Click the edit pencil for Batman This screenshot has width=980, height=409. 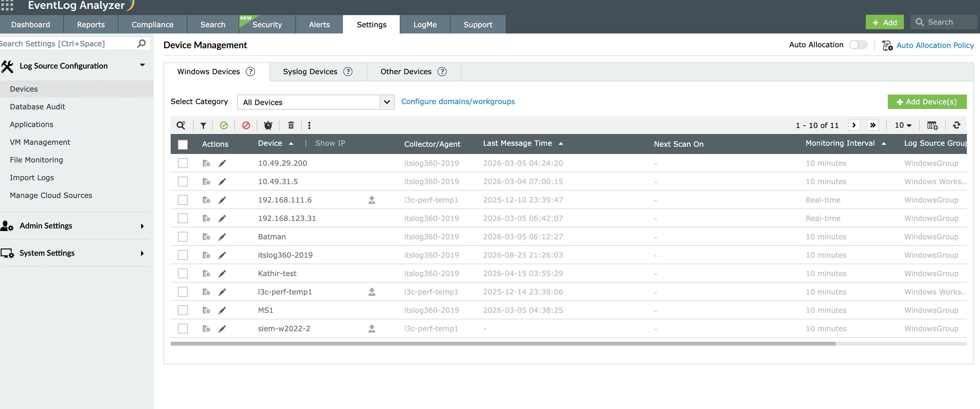click(222, 237)
